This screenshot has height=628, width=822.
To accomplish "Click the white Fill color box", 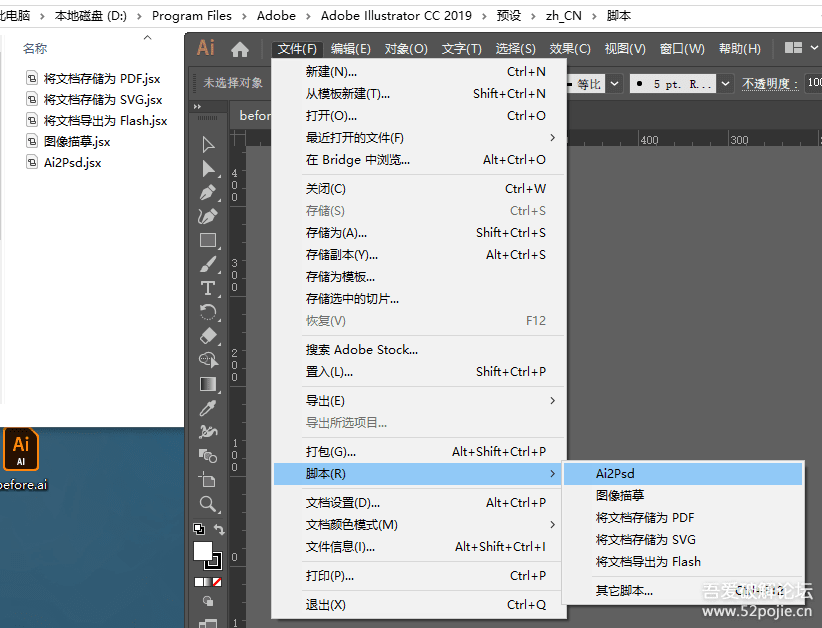I will coord(203,551).
